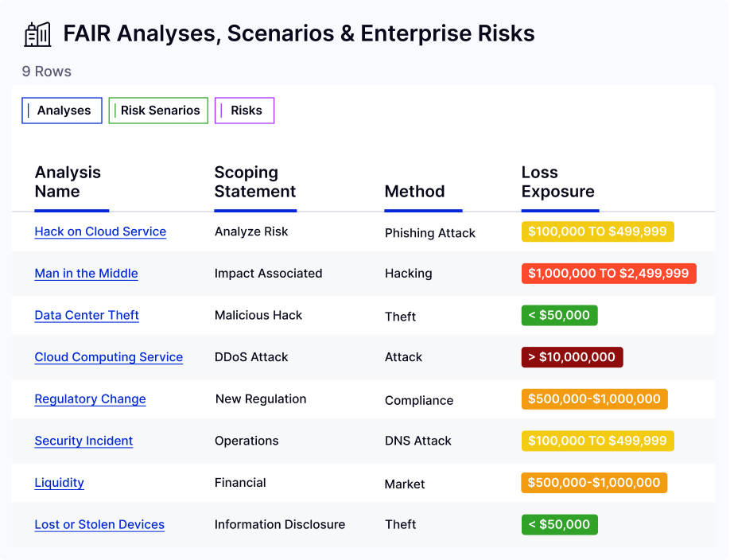Click the red $1,000,000 TO $2,499,999 badge
Image resolution: width=730 pixels, height=560 pixels.
click(608, 274)
